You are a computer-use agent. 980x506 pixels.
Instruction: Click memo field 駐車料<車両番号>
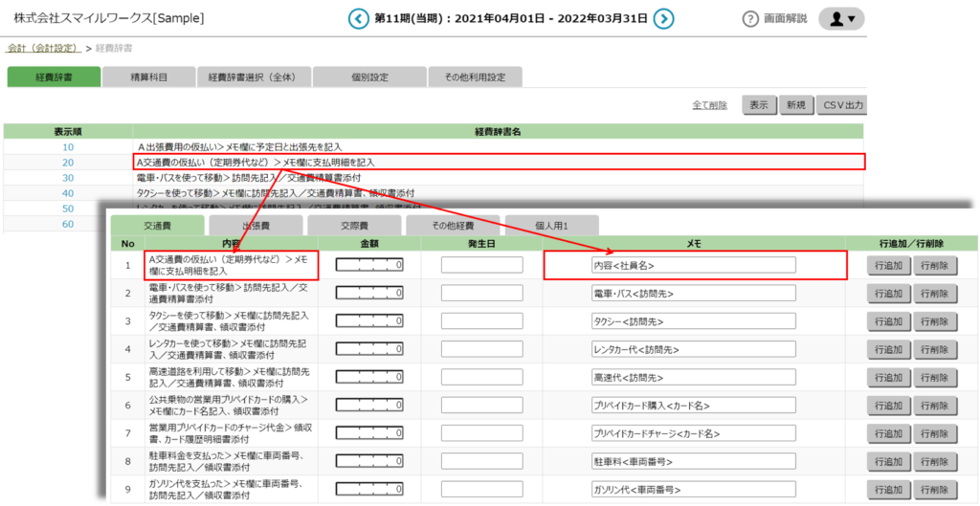(x=693, y=462)
